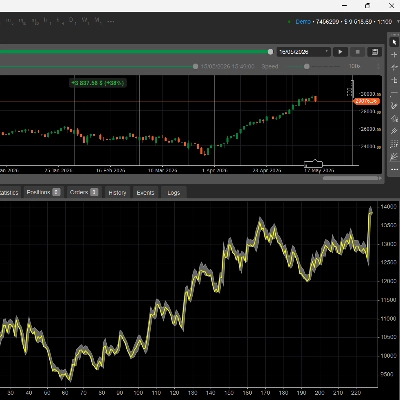
Task: Open the Positions tab
Action: 43,192
